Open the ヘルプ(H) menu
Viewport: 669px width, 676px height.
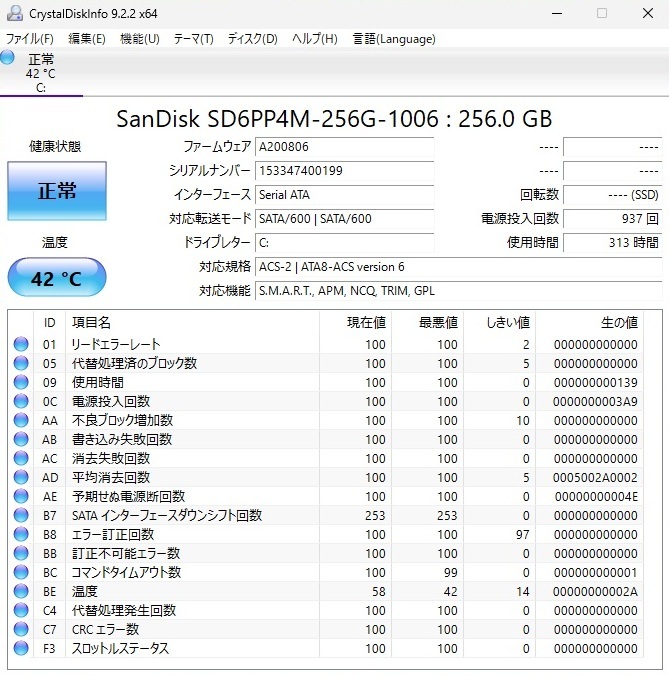point(315,39)
